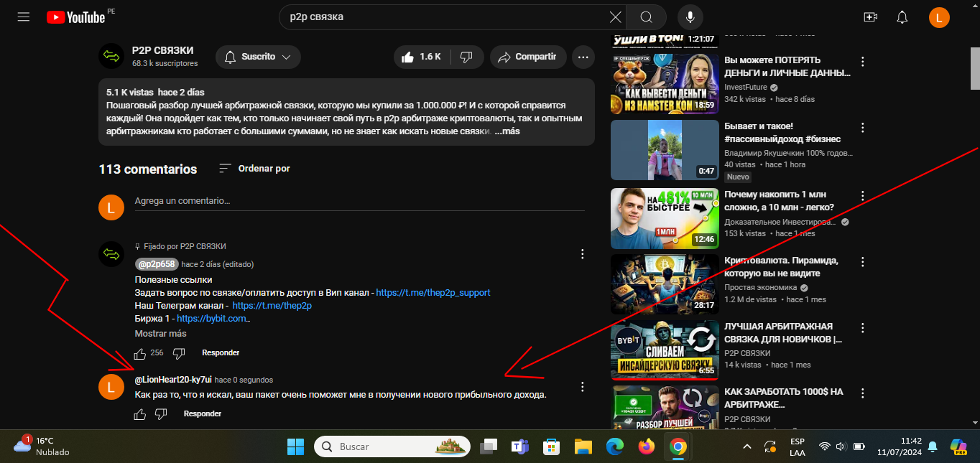Viewport: 980px width, 463px height.
Task: Open Task View in the taskbar
Action: coord(489,446)
